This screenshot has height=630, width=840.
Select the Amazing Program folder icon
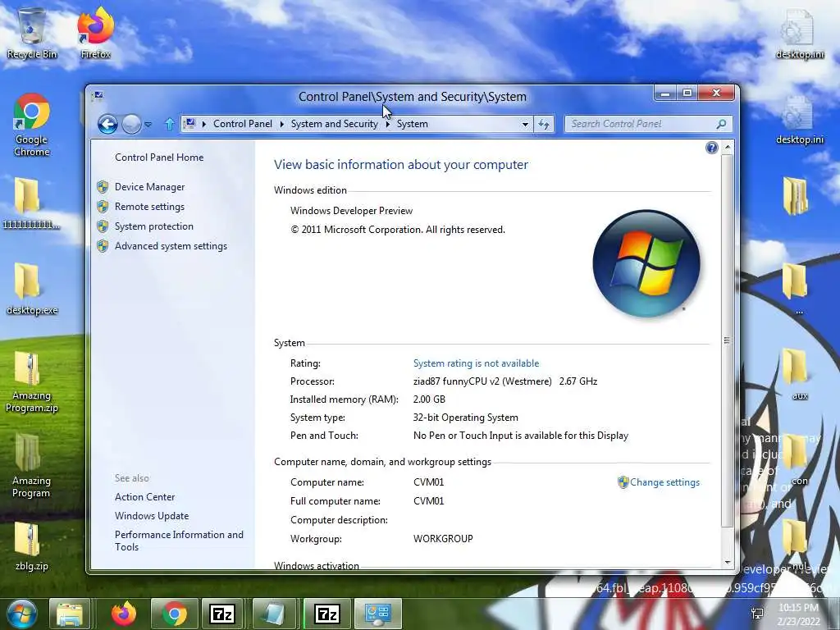pos(32,466)
